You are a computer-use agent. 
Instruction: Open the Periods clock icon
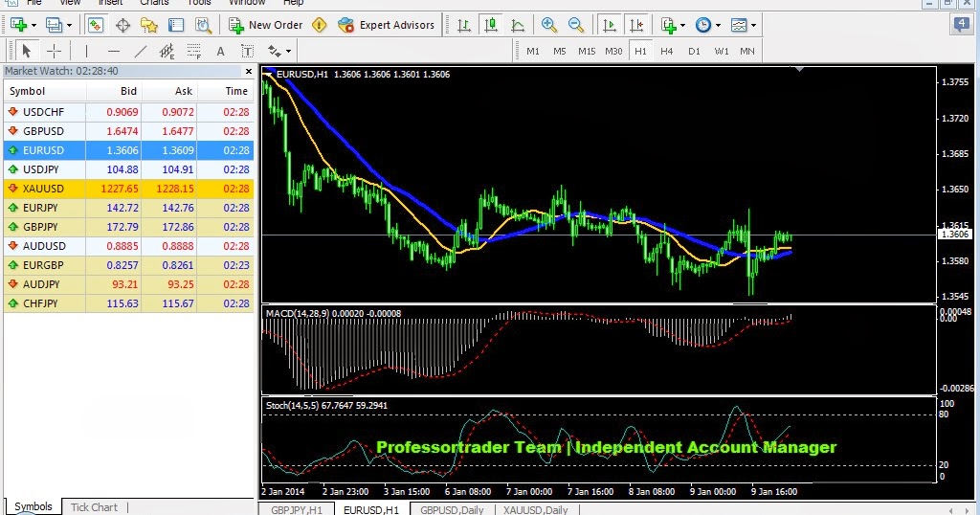point(703,25)
